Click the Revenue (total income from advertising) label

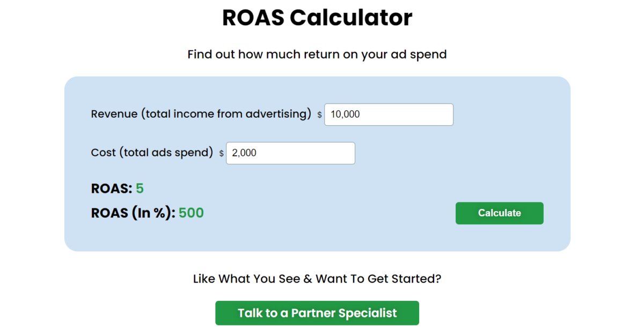(202, 114)
